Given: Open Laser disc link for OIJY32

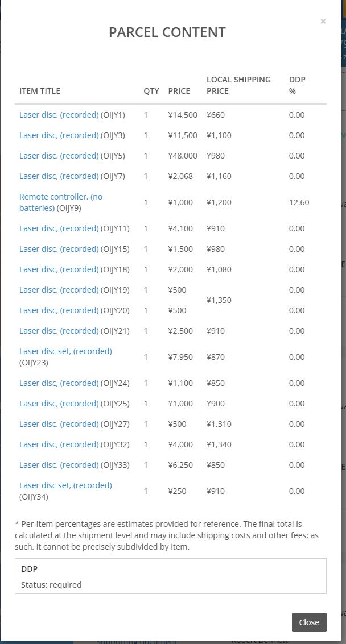Looking at the screenshot, I should [59, 445].
